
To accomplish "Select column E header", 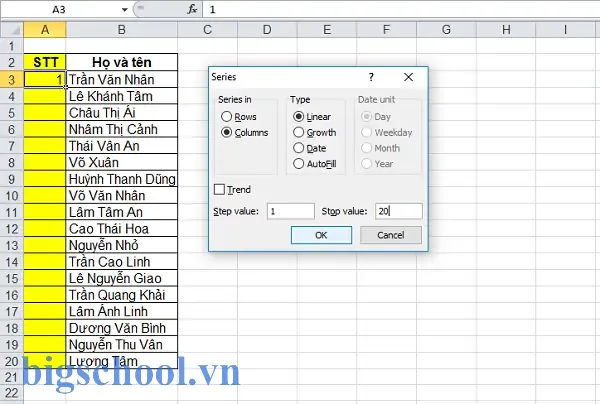I will (x=327, y=29).
